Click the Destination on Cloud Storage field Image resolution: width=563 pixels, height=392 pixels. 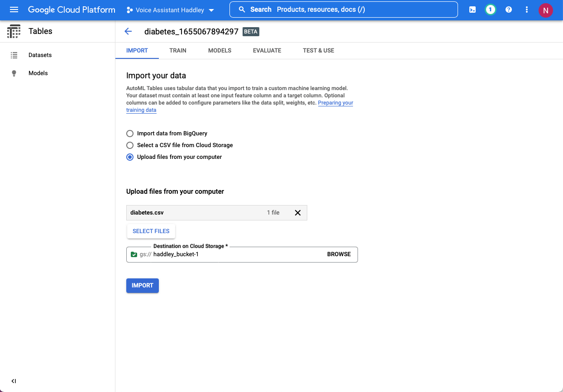[235, 254]
